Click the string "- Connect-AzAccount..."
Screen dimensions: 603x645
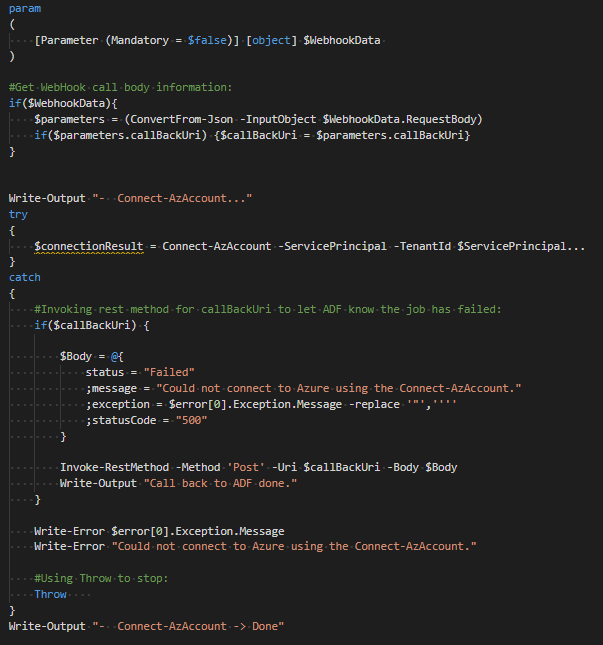[172, 198]
